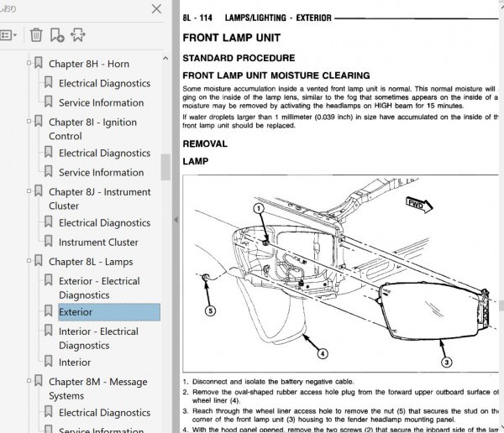This screenshot has height=433, width=504.
Task: Open the Instrument Cluster sub-bookmark
Action: tap(98, 243)
